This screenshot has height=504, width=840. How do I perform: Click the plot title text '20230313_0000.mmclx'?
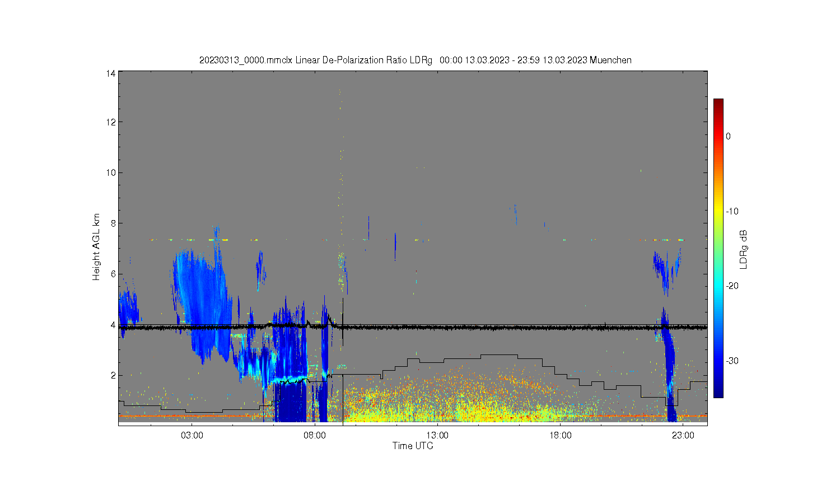coord(246,60)
